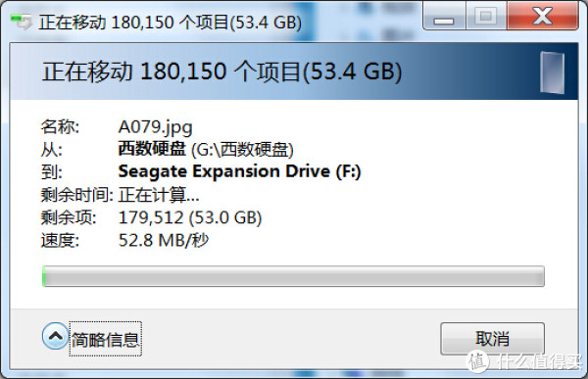This screenshot has height=379, width=588.
Task: Open source location 西数硬盘 link
Action: 152,149
